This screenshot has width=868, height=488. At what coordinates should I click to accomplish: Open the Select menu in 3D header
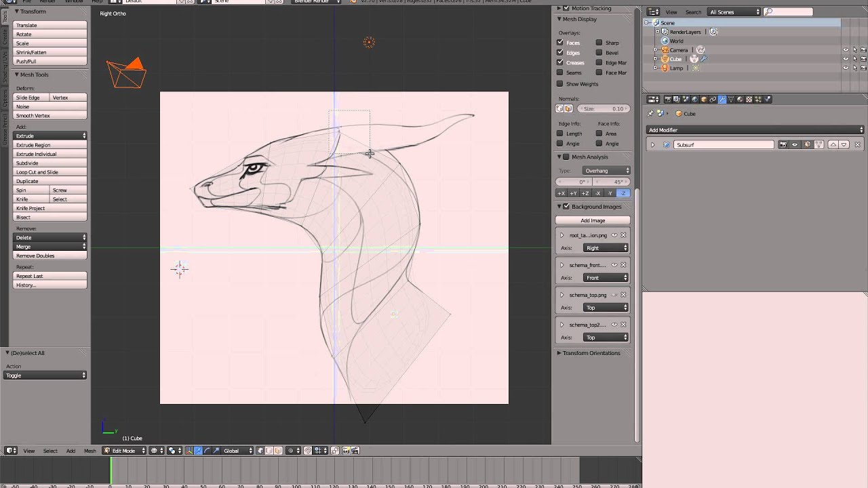coord(50,451)
